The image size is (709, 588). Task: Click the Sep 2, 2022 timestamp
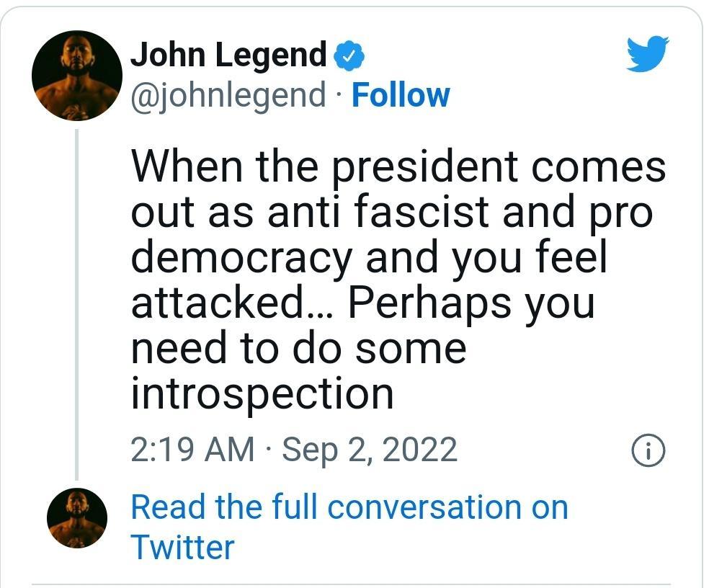point(370,450)
